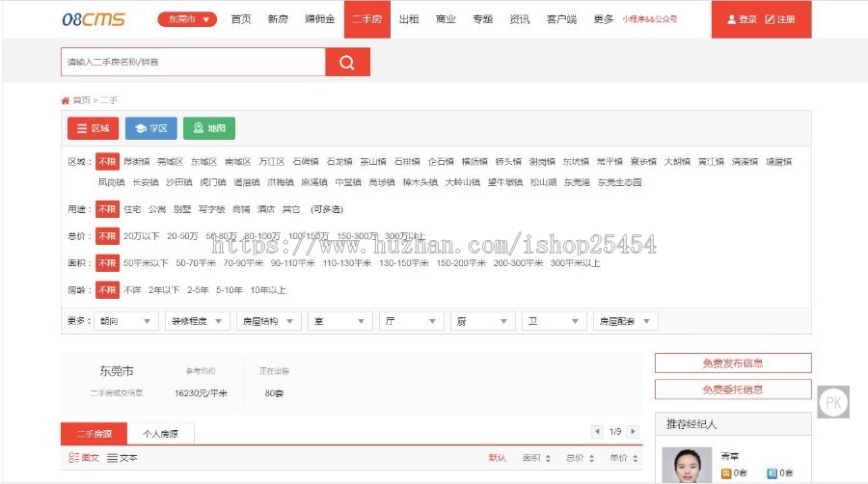Open the 首页 nav item
This screenshot has height=484, width=868.
(x=241, y=19)
